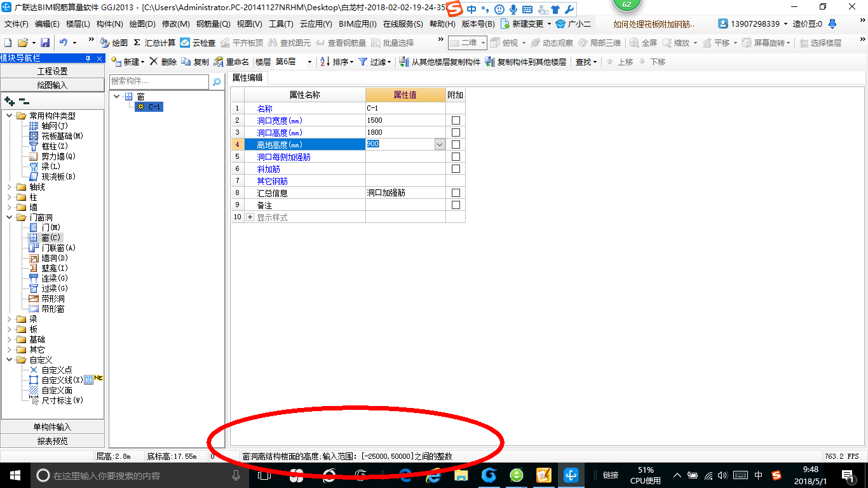Switch to the 属性编辑 tab

247,78
